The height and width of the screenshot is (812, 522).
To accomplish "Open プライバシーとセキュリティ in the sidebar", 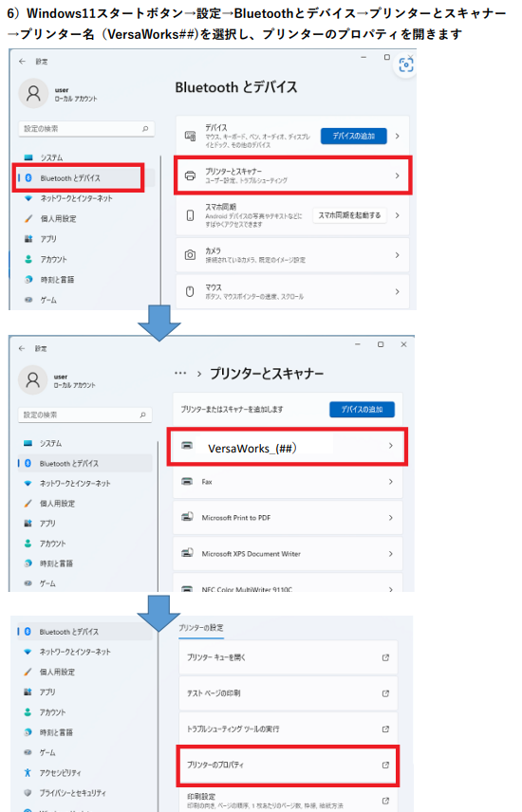I will tap(65, 793).
